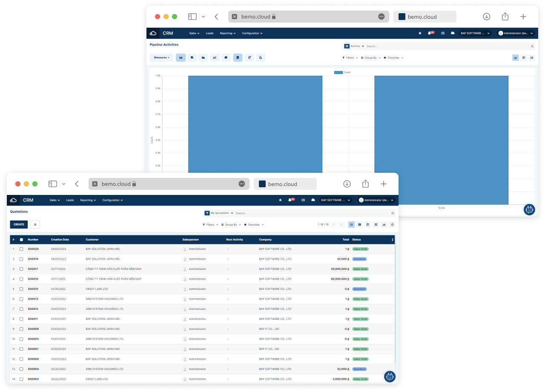Check the box for quotation S00015
Screen dimensions: 545x392
click(21, 289)
